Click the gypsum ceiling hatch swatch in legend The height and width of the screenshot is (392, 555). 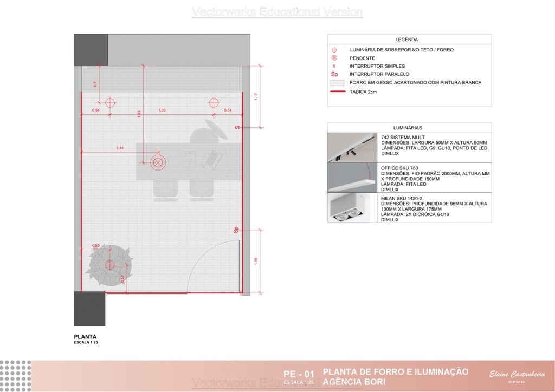(x=337, y=83)
